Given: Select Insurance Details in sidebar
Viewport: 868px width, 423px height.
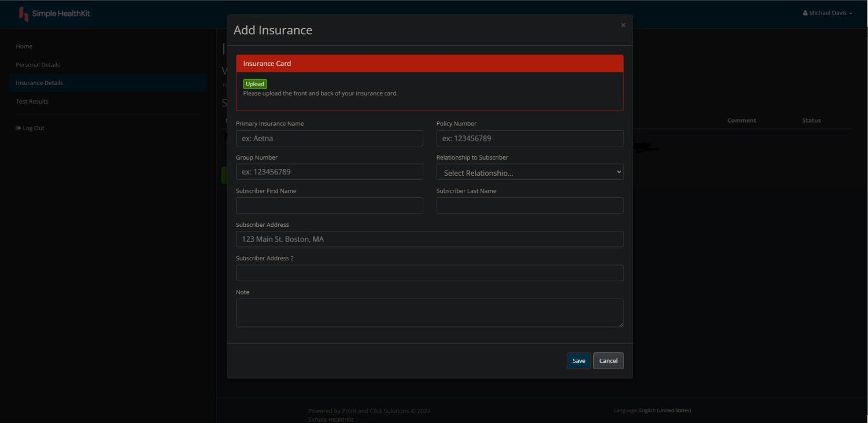Looking at the screenshot, I should (x=39, y=83).
